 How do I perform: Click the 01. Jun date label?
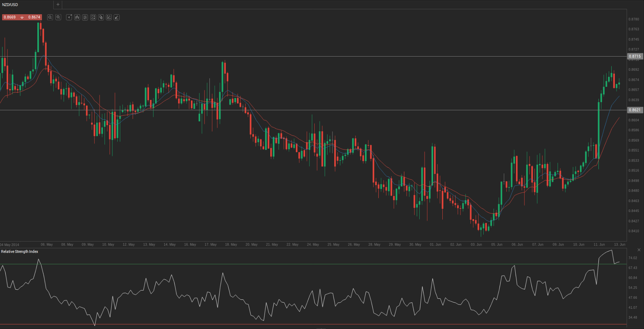tap(435, 245)
